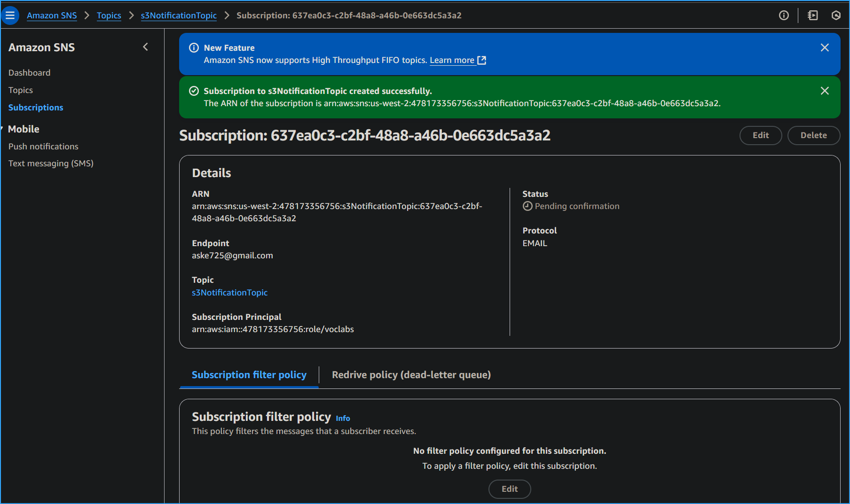Dismiss the New Feature banner
The height and width of the screenshot is (504, 850).
pyautogui.click(x=825, y=47)
